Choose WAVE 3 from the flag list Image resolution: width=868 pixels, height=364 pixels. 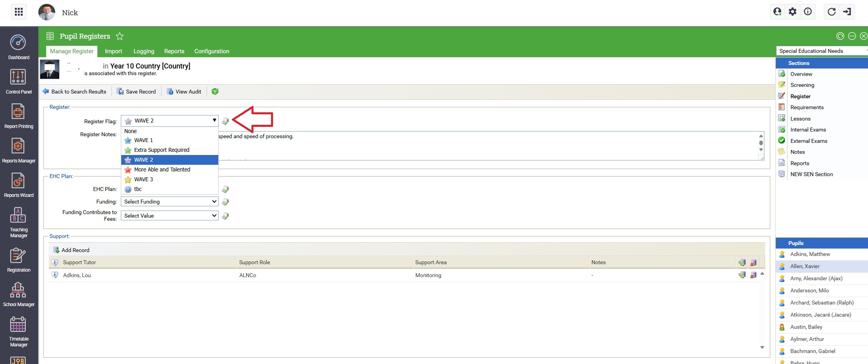144,179
